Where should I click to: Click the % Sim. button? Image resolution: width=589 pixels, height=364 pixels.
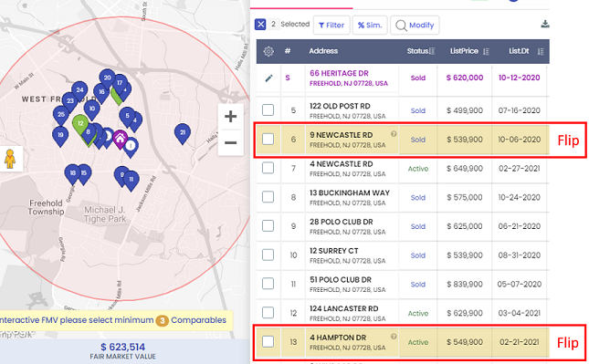pyautogui.click(x=370, y=26)
